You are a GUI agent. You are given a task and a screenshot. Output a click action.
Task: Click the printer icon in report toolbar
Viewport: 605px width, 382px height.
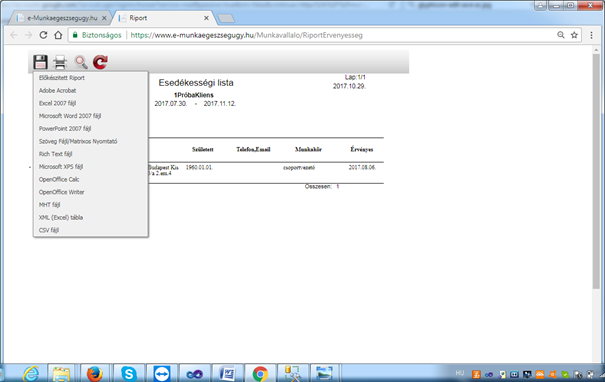[60, 62]
